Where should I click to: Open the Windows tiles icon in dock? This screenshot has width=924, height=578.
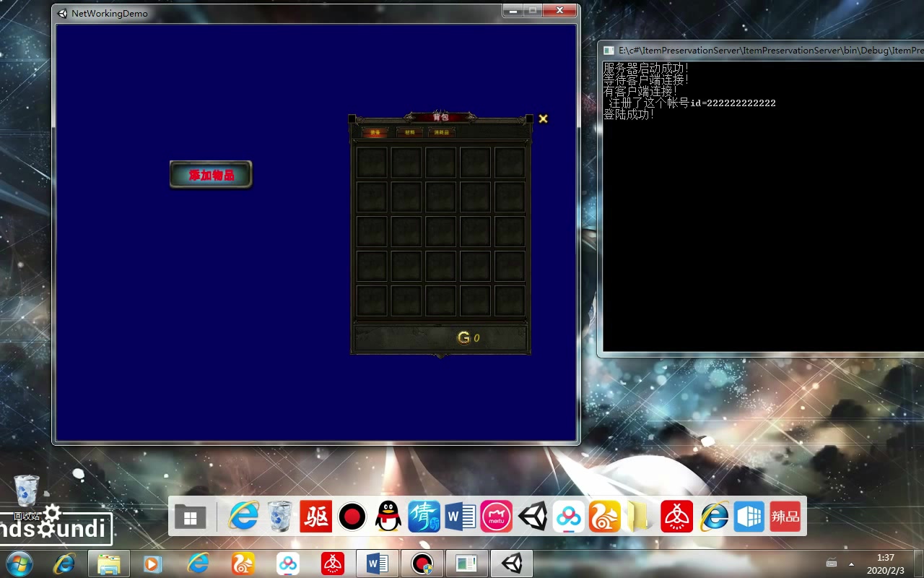(191, 517)
